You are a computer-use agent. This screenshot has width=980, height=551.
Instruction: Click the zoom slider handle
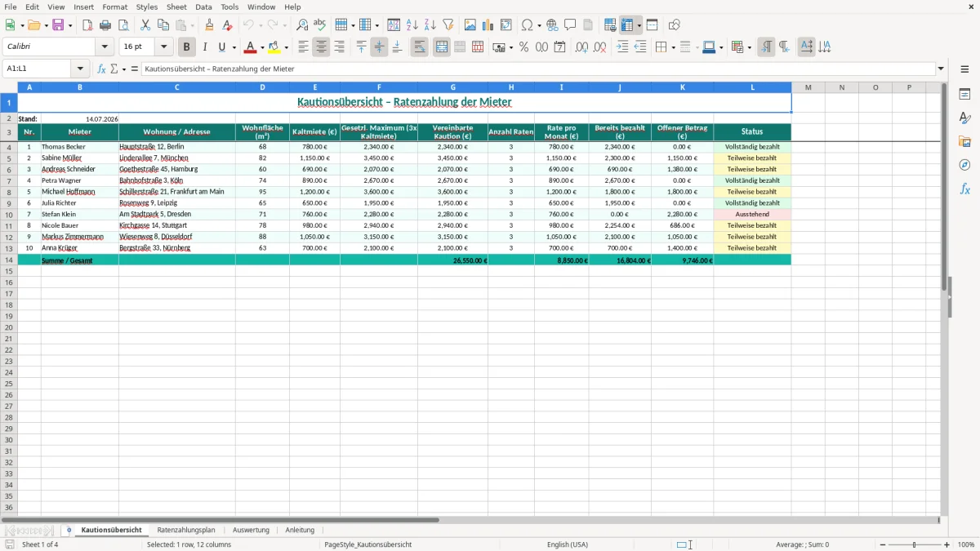tap(915, 544)
